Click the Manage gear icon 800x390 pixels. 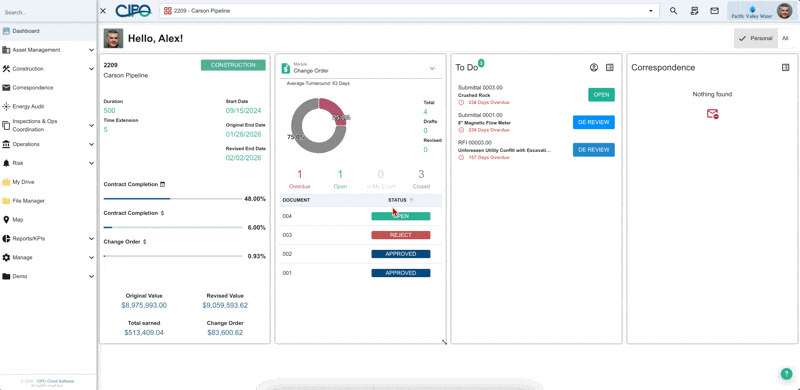click(x=6, y=257)
